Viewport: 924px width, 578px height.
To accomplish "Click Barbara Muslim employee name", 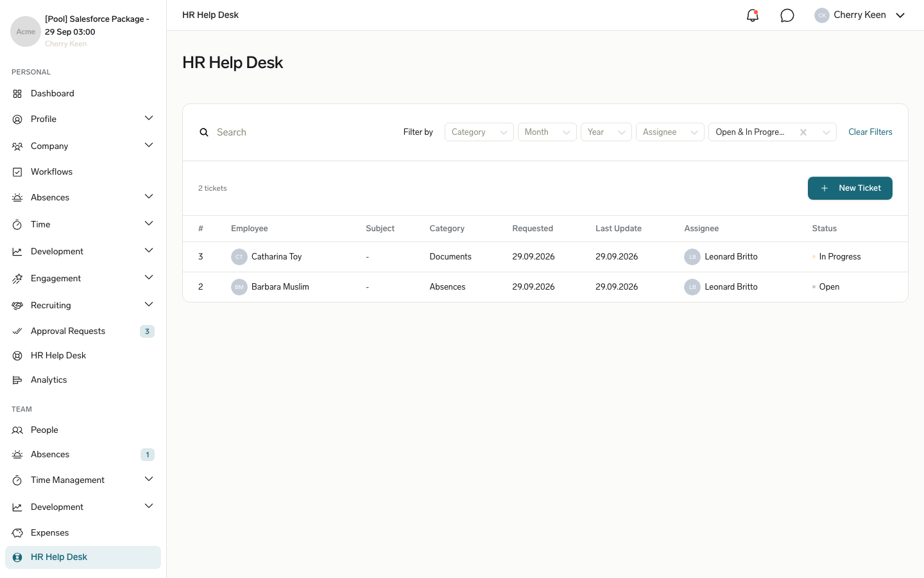I will point(280,287).
